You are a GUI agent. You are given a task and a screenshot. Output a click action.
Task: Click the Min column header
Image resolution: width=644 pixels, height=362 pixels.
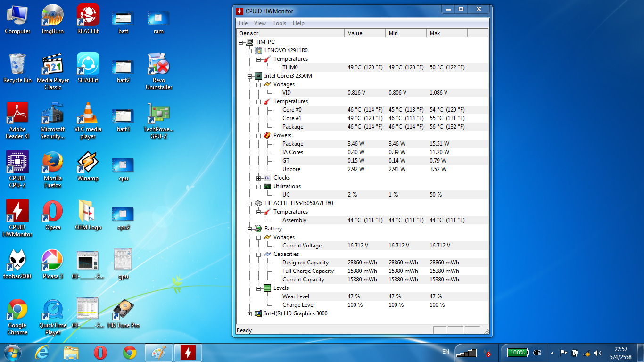pyautogui.click(x=406, y=33)
